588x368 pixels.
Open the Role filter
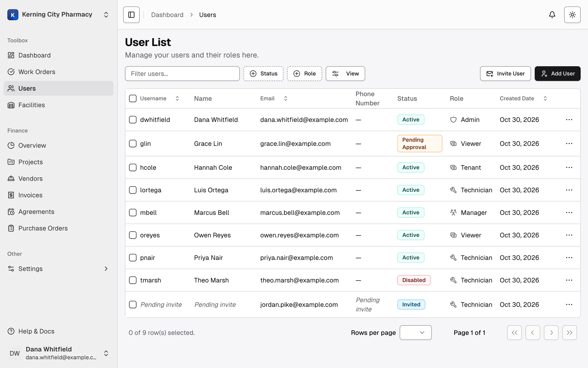(x=304, y=74)
